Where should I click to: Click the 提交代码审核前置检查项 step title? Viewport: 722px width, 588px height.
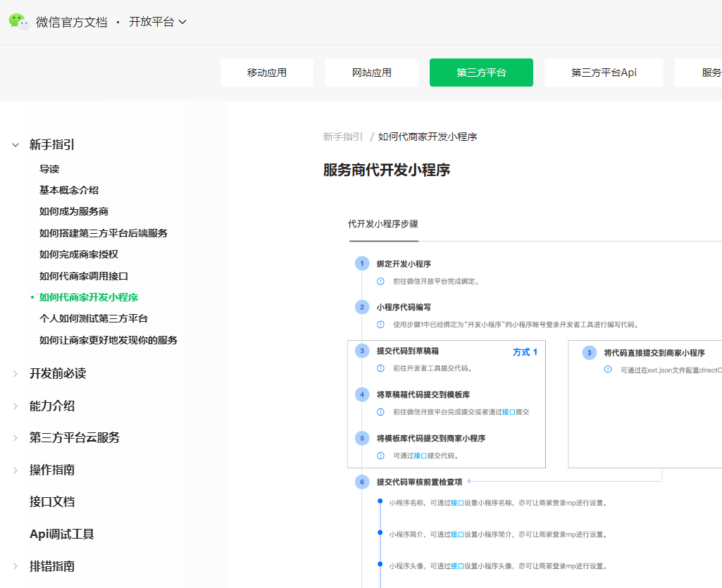point(420,482)
